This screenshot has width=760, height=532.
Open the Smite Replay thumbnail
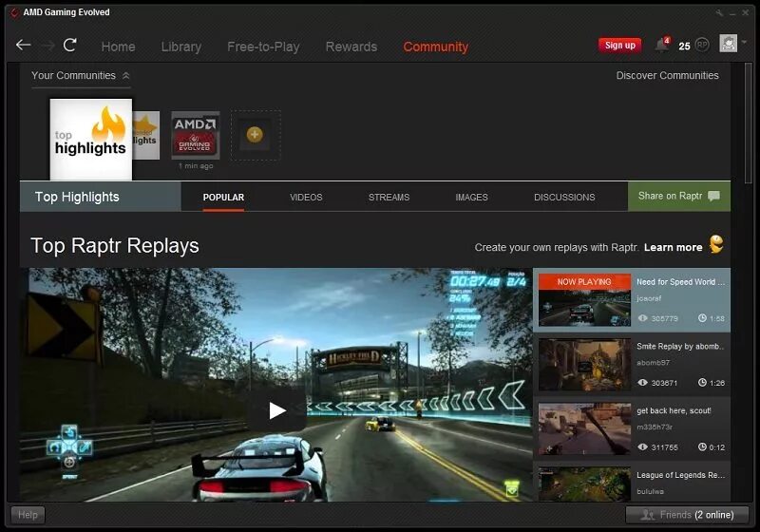point(584,365)
